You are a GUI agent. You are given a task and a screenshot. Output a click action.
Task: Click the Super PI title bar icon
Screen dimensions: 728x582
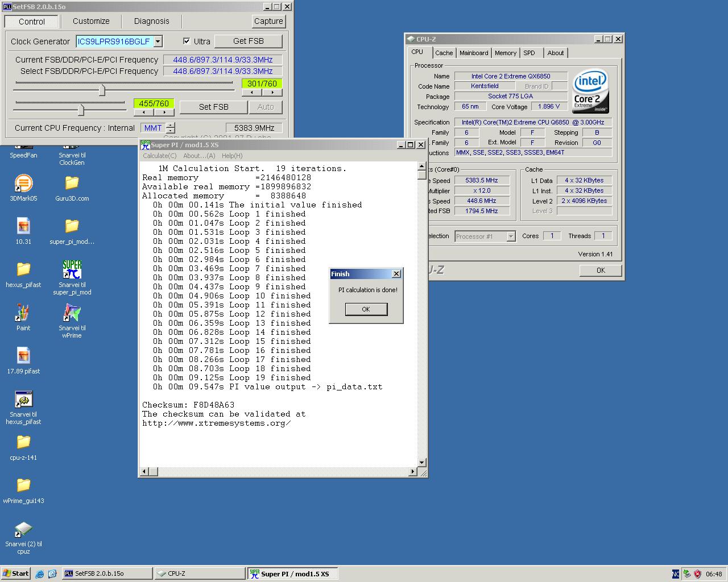pyautogui.click(x=146, y=145)
